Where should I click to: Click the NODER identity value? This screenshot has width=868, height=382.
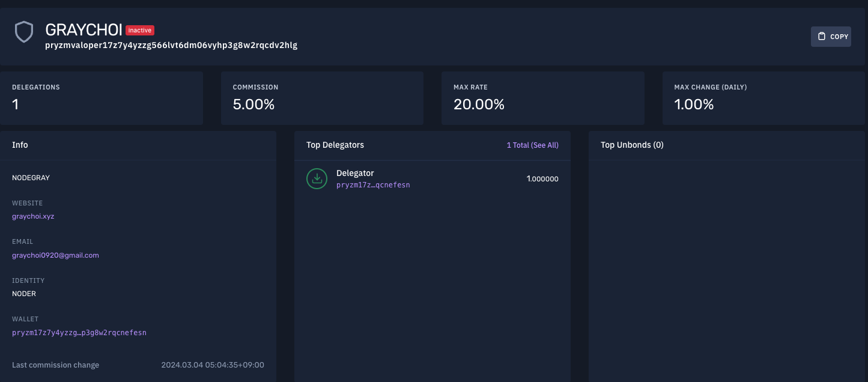pyautogui.click(x=24, y=294)
